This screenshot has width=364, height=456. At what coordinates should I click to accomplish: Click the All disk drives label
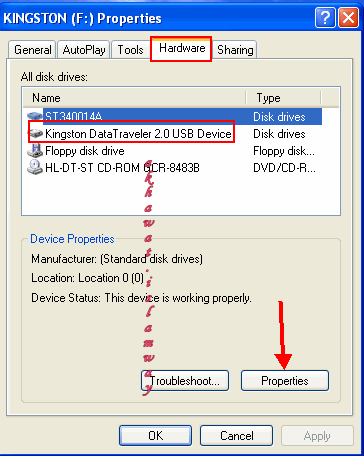click(54, 77)
